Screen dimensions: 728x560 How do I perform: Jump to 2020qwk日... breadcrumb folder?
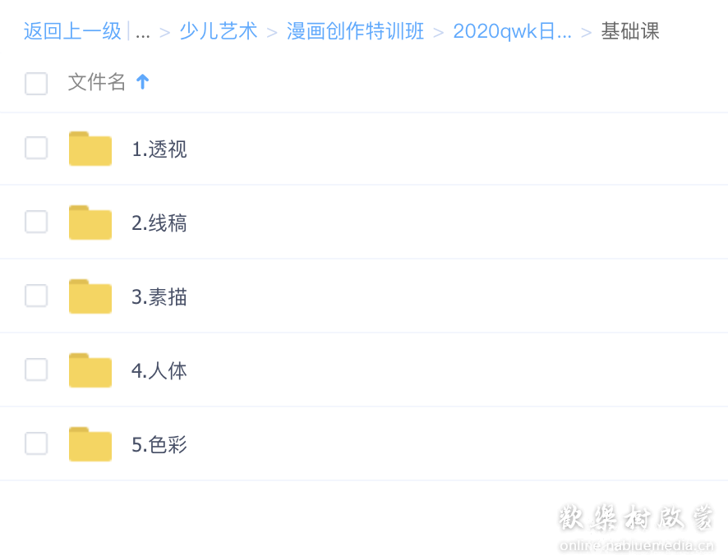click(x=512, y=31)
